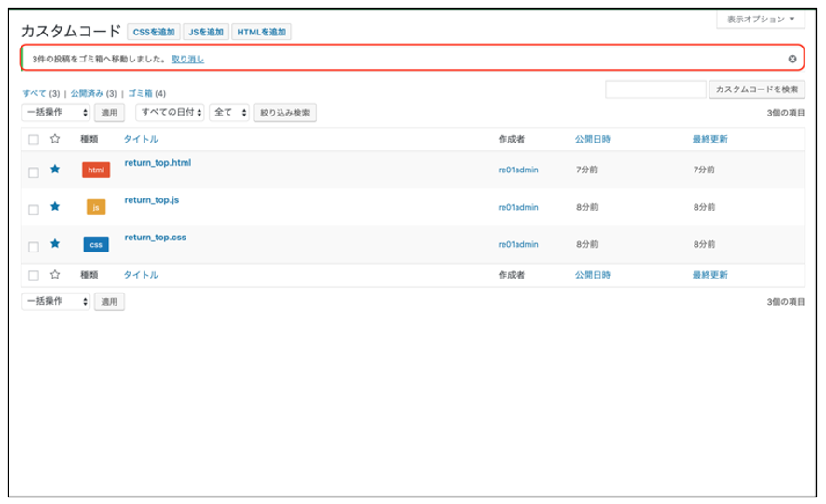
Task: Dismiss the trash notification message
Action: [x=792, y=59]
